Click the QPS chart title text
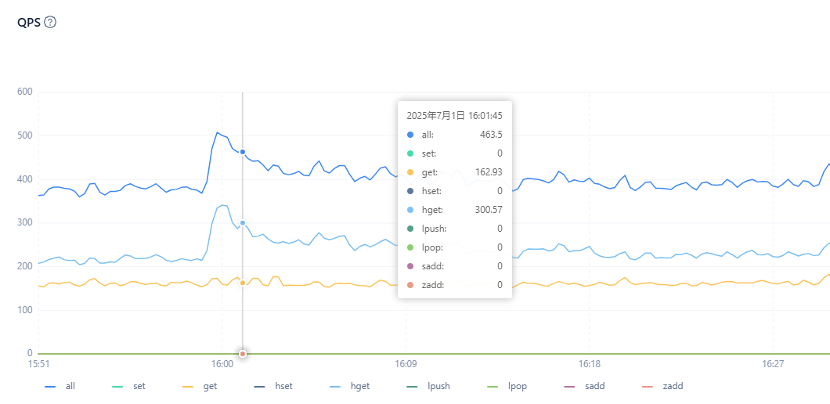 pos(28,22)
